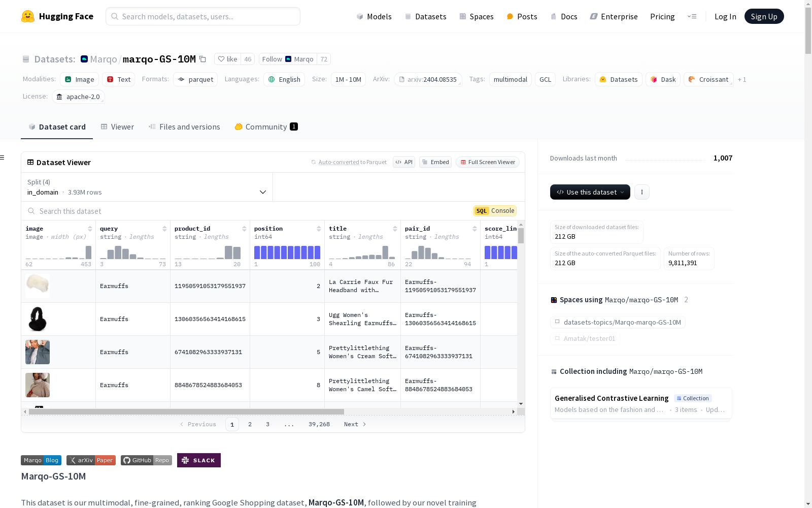Follow the Marqo organization
Image resolution: width=812 pixels, height=508 pixels.
288,59
